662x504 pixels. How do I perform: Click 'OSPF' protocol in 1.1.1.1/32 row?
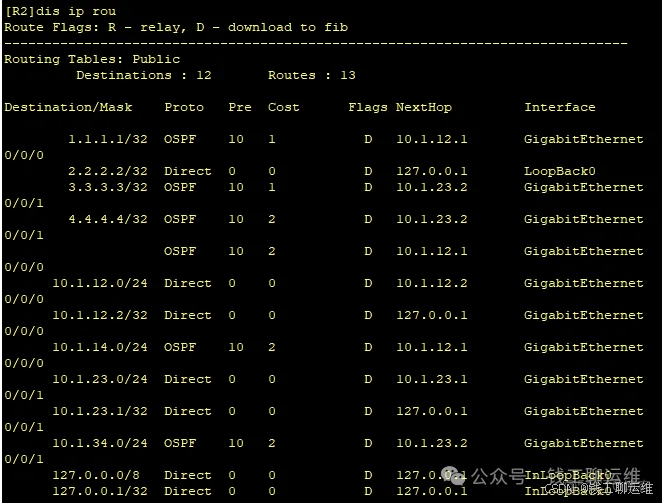(180, 139)
